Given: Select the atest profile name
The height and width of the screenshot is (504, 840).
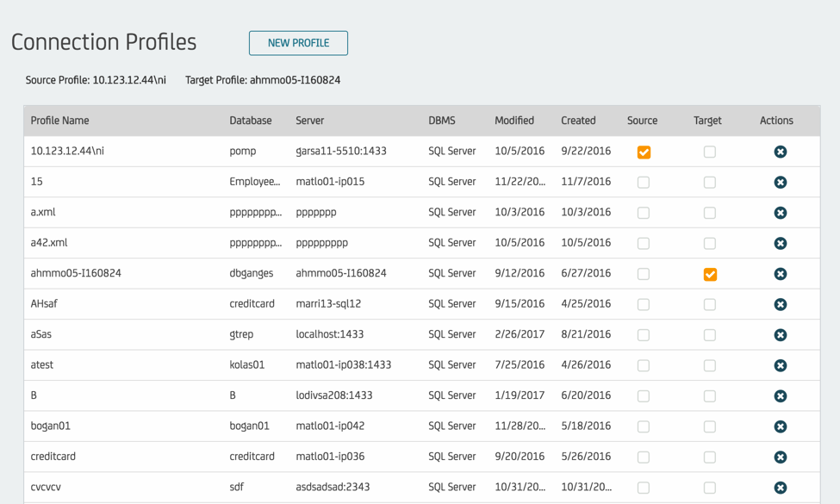Looking at the screenshot, I should pyautogui.click(x=42, y=364).
